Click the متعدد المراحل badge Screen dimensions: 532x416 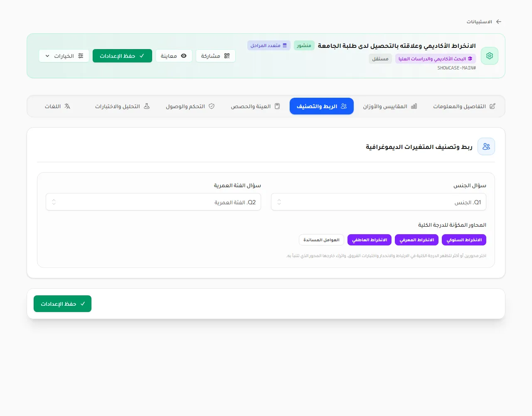[269, 45]
